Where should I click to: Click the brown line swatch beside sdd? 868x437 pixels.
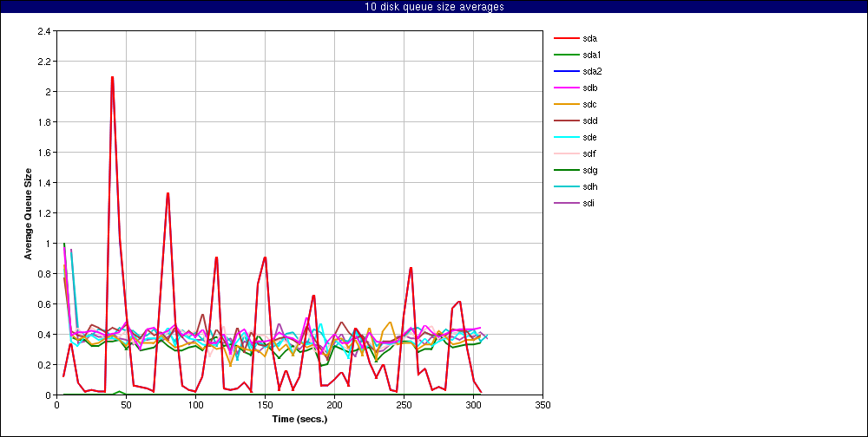click(x=567, y=121)
